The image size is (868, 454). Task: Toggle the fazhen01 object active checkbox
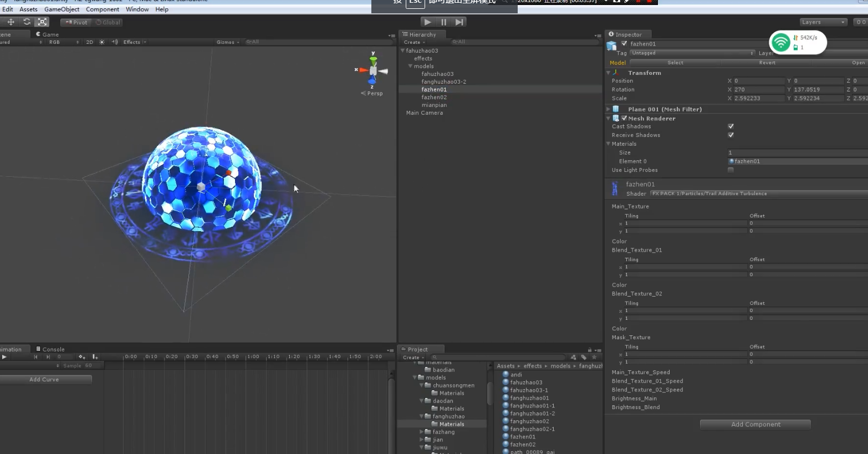(625, 44)
